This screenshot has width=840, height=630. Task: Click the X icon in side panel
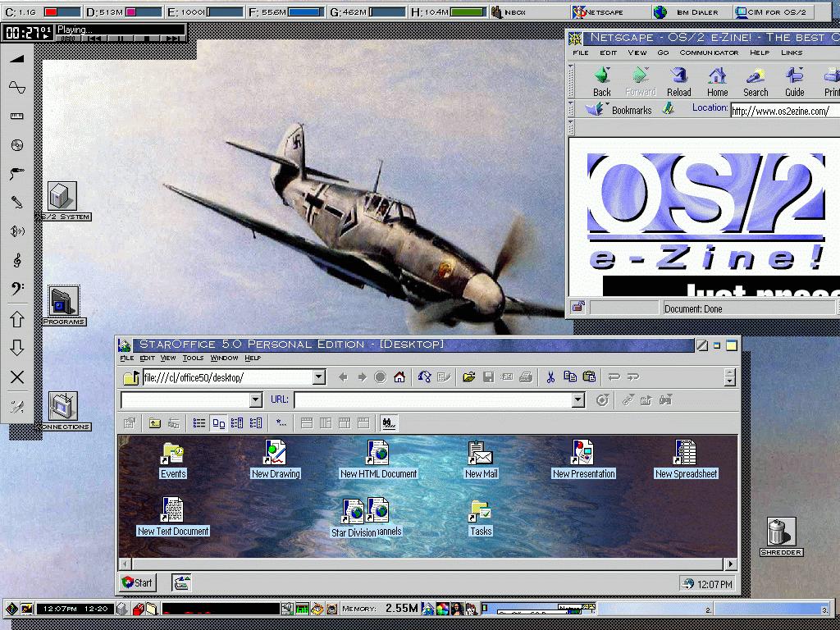(17, 377)
